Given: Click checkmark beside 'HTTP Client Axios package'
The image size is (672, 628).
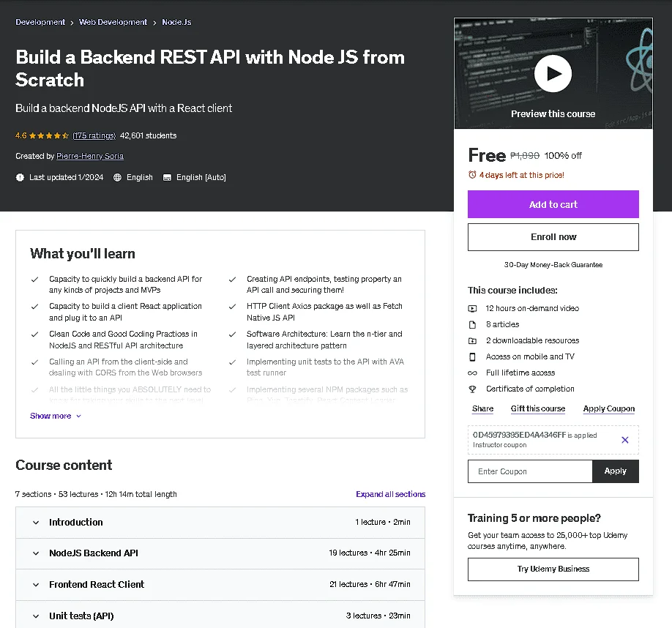Looking at the screenshot, I should [x=232, y=307].
